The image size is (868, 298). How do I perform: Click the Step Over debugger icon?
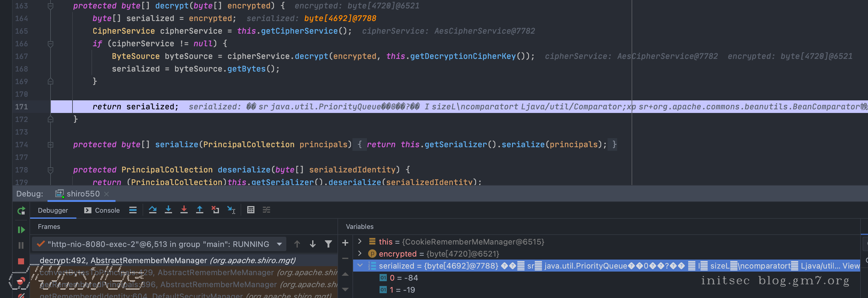[153, 210]
